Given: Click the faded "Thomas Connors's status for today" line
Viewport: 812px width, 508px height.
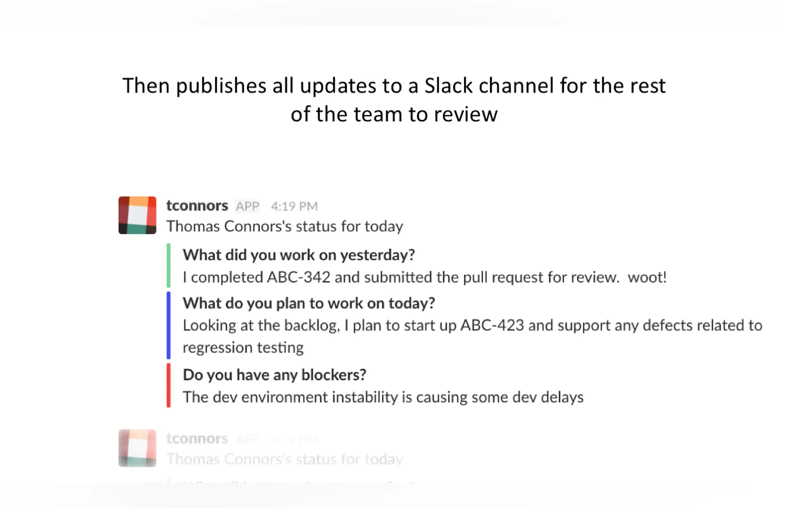Looking at the screenshot, I should click(284, 459).
